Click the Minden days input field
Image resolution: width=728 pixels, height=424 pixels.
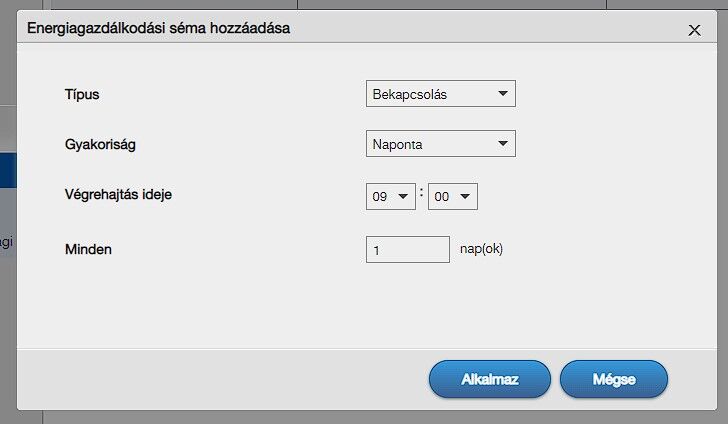coord(408,249)
